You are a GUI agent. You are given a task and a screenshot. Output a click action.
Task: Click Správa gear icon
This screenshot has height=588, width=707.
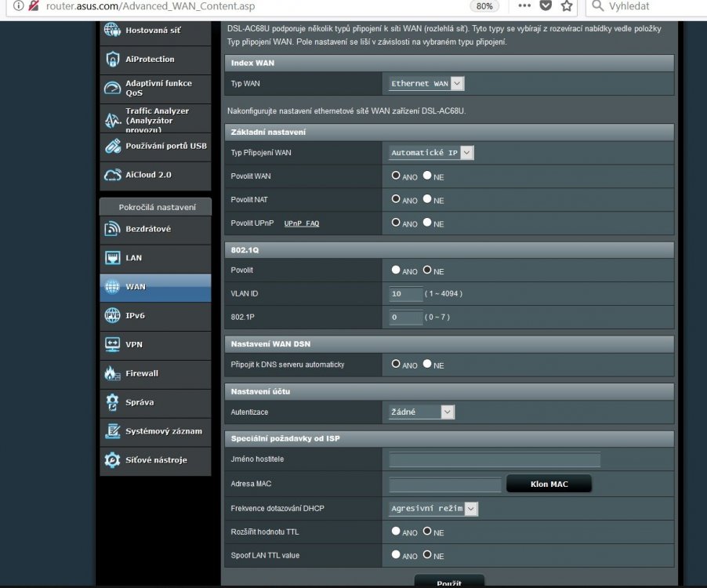112,401
